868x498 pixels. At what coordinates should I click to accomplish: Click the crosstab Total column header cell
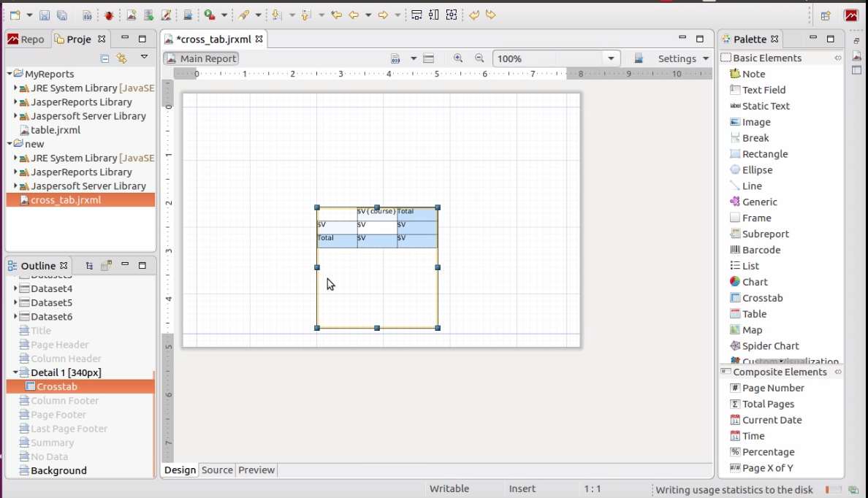417,214
